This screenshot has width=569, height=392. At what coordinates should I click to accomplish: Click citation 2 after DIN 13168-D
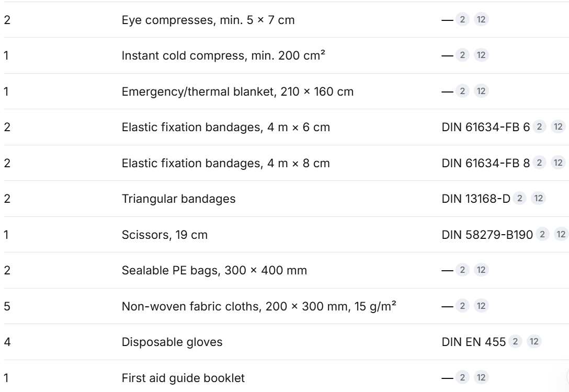point(520,199)
